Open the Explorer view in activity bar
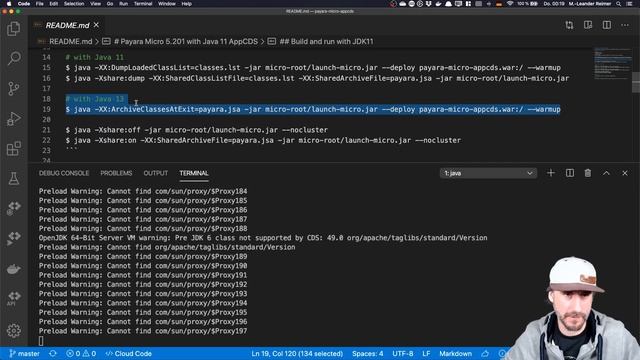 click(14, 29)
